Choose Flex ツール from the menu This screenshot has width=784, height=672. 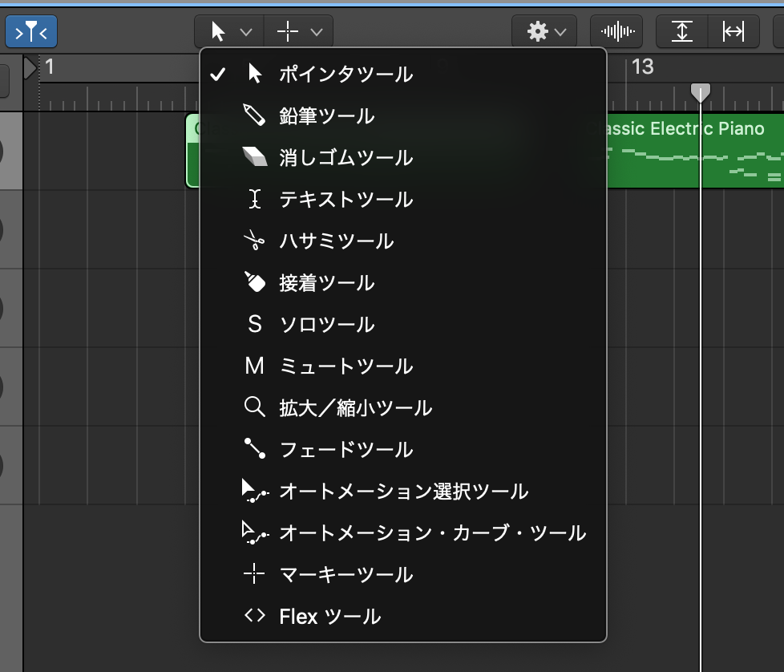coord(329,617)
